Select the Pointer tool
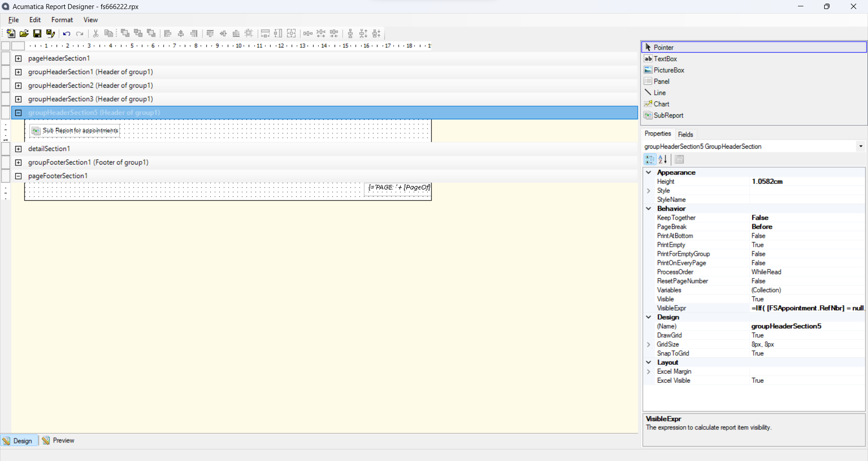868x461 pixels. (x=754, y=47)
